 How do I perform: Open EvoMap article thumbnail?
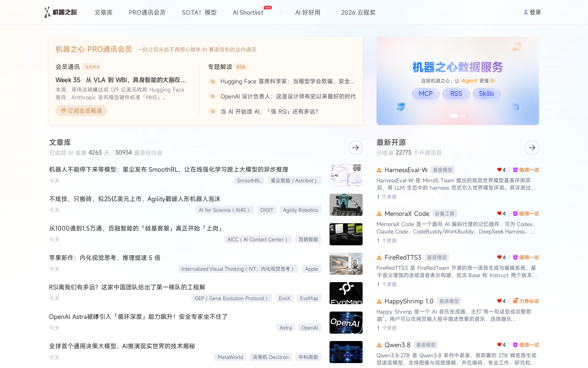pyautogui.click(x=346, y=293)
